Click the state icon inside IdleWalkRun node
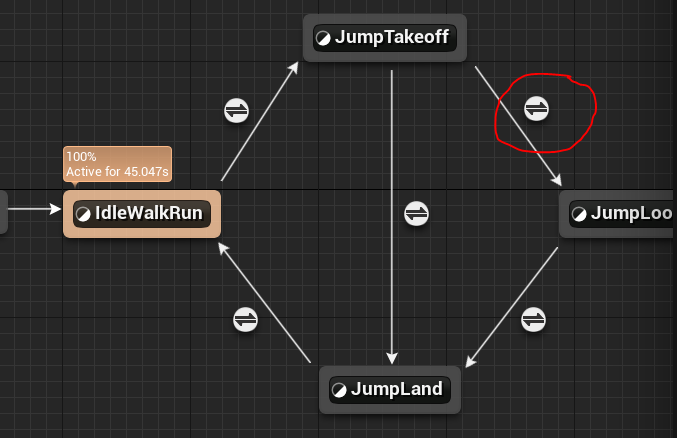The image size is (677, 438). click(83, 213)
